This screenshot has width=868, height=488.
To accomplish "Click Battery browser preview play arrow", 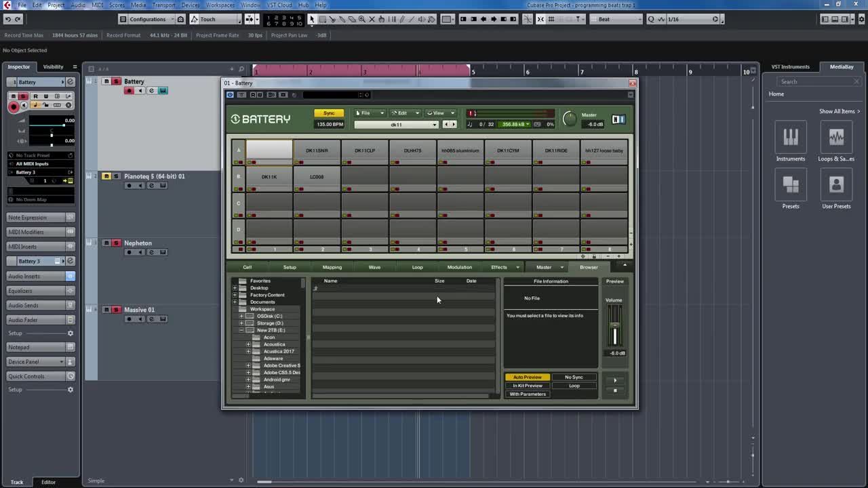I will pyautogui.click(x=615, y=380).
